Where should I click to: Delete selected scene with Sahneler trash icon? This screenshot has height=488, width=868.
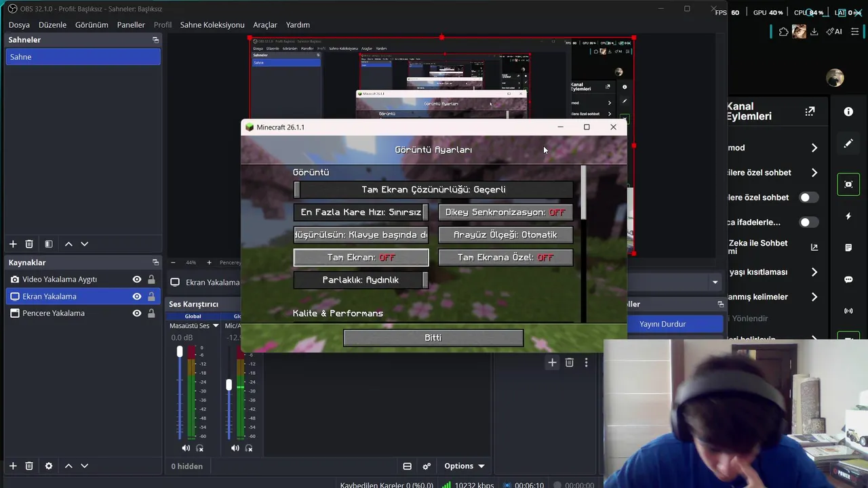point(29,244)
